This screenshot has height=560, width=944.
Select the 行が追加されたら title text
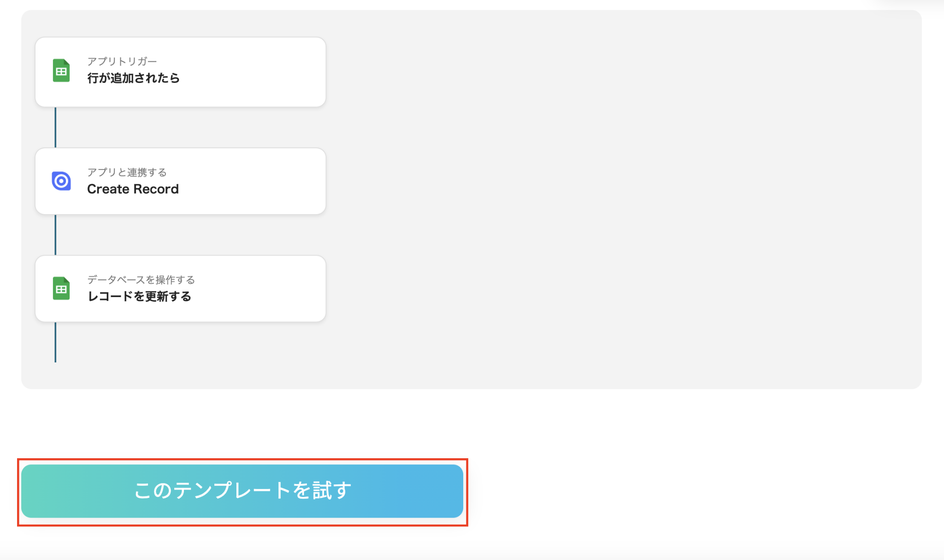133,78
